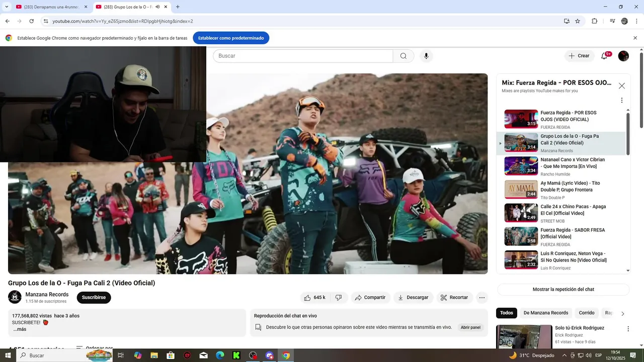Open weather widget 31°C Despejado

point(531,355)
